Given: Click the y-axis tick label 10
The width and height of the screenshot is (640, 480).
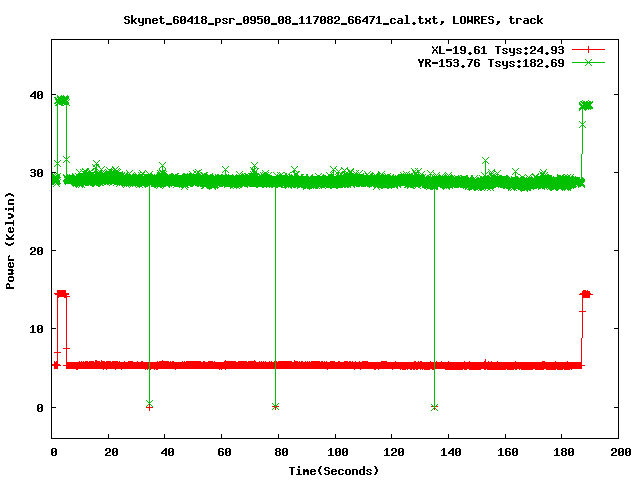Looking at the screenshot, I should point(36,329).
